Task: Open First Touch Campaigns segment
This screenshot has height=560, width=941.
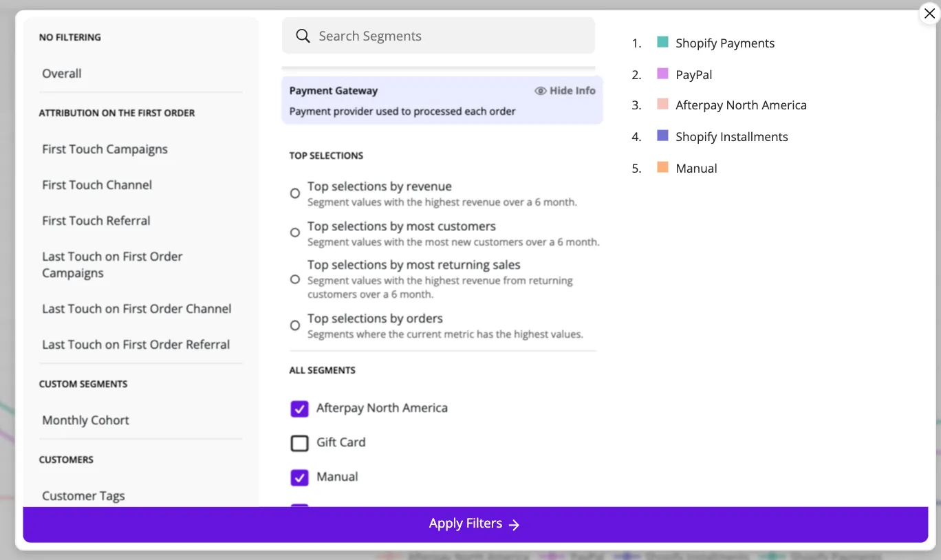Action: click(105, 149)
